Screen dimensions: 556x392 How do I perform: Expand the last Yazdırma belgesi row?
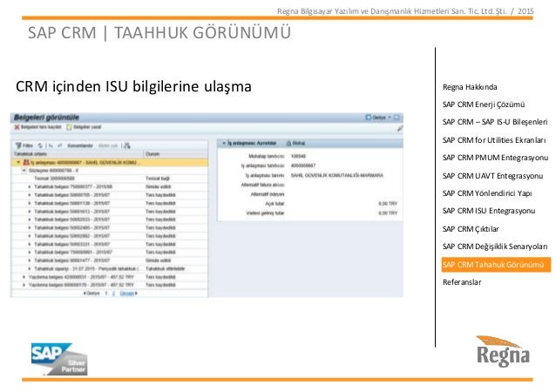click(x=24, y=285)
